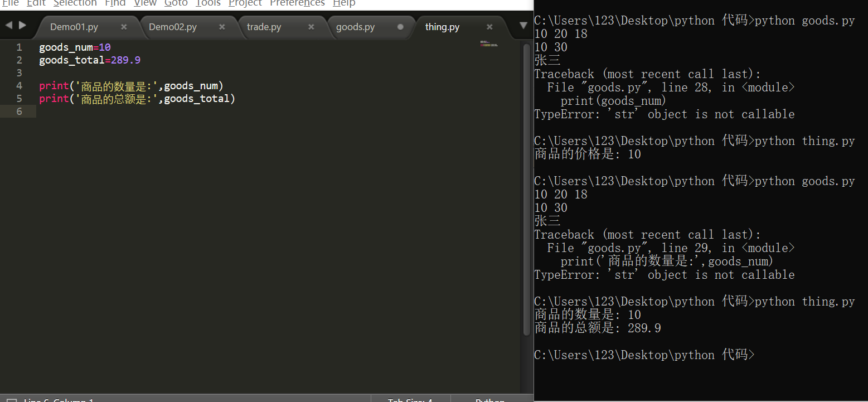Open the tab list dropdown triangle
Screen dimensions: 868x402
pyautogui.click(x=523, y=26)
